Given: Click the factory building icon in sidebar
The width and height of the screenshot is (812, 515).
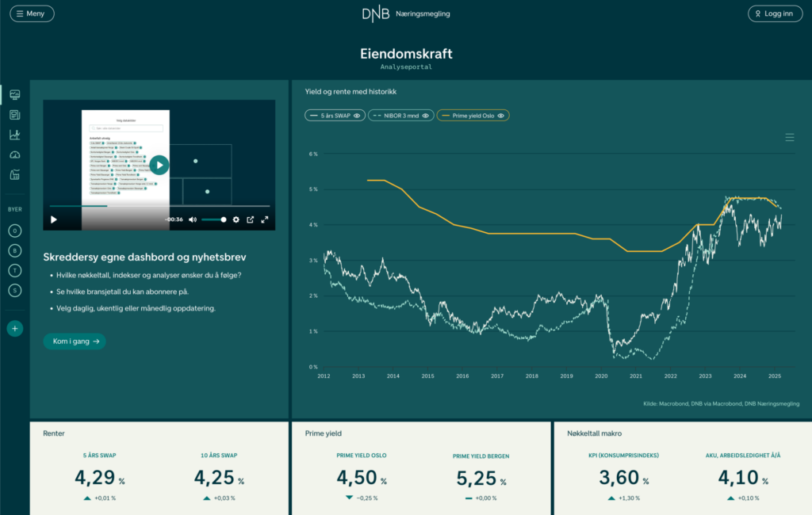Looking at the screenshot, I should (14, 174).
